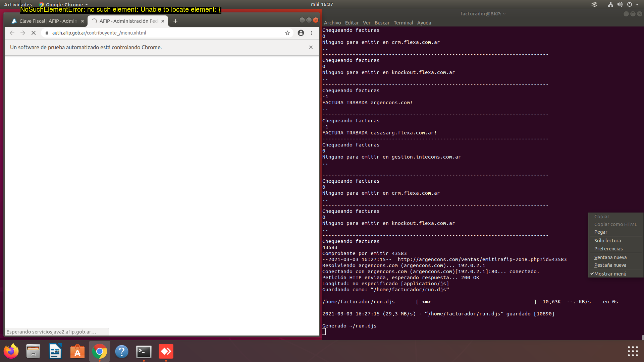Open the Files manager dock icon
Screen dimensions: 644x362
[x=33, y=351]
